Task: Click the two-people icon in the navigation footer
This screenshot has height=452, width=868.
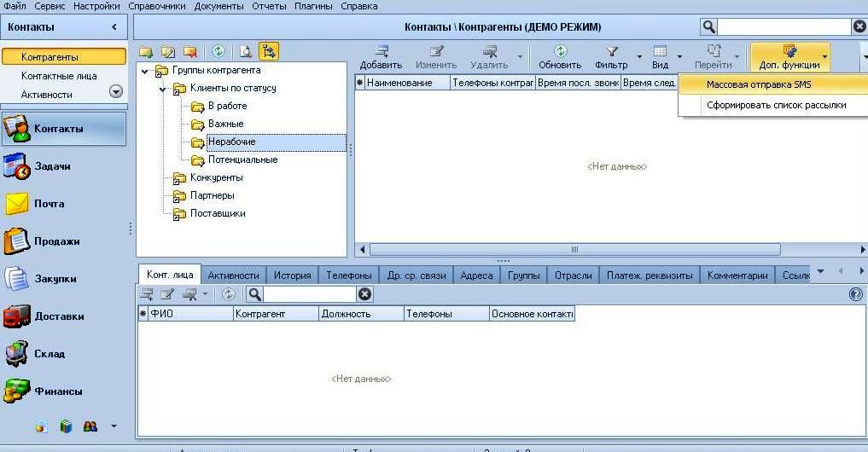Action: [90, 426]
